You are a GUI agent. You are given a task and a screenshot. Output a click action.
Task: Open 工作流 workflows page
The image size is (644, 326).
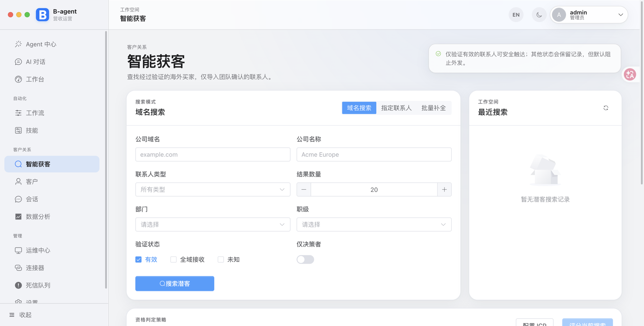pos(52,113)
